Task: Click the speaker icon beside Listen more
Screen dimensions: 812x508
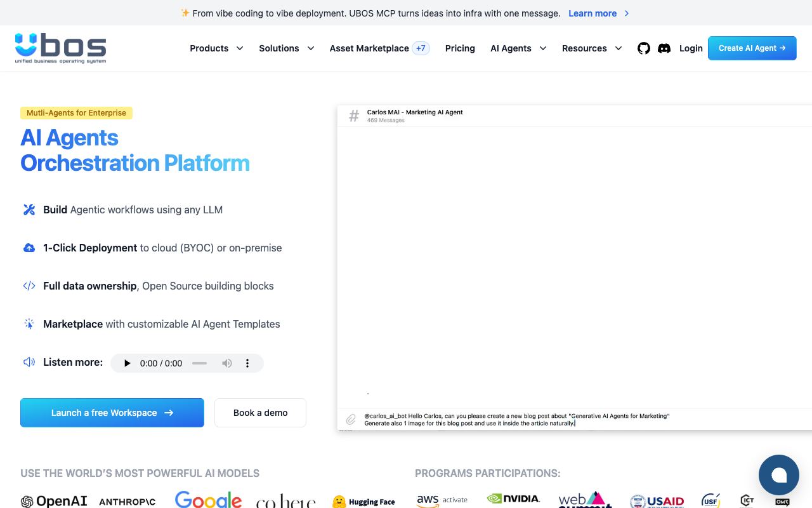Action: point(29,362)
